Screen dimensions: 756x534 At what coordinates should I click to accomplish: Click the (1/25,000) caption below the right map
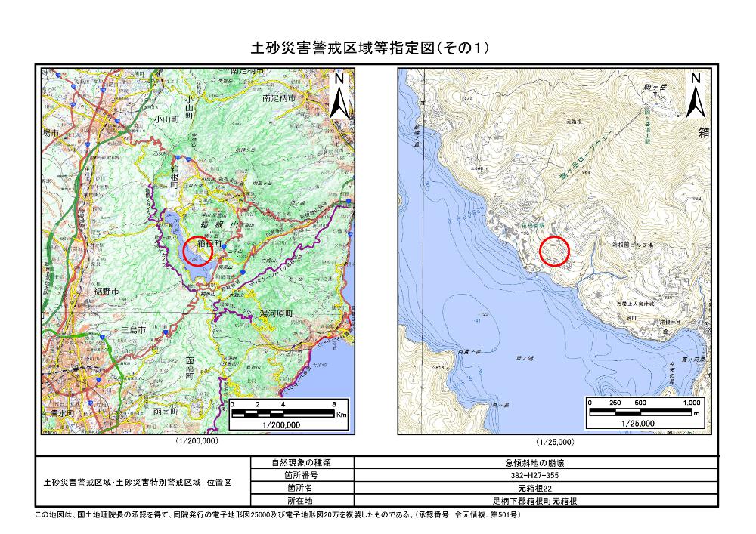554,441
